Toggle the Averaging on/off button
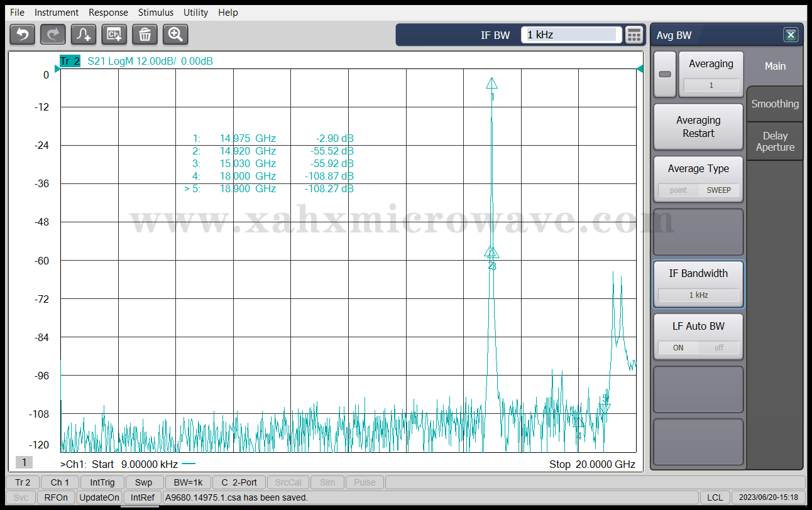Viewport: 812px width, 510px height. 665,74
